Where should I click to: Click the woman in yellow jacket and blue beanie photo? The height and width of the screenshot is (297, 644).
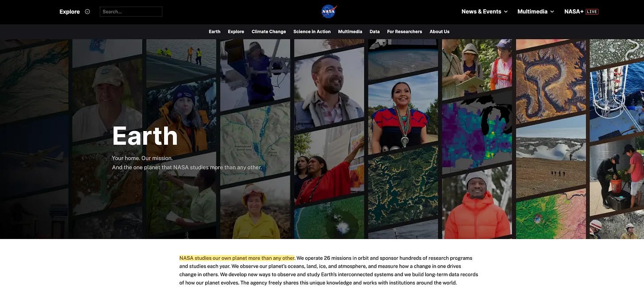tap(181, 117)
